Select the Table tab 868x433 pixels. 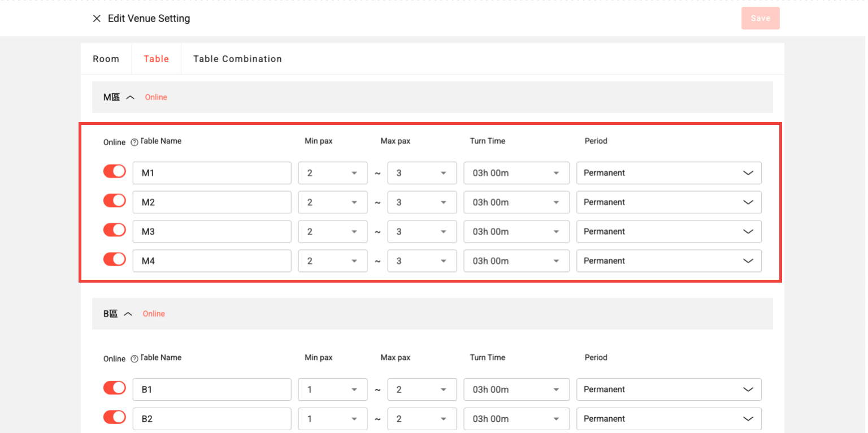156,59
